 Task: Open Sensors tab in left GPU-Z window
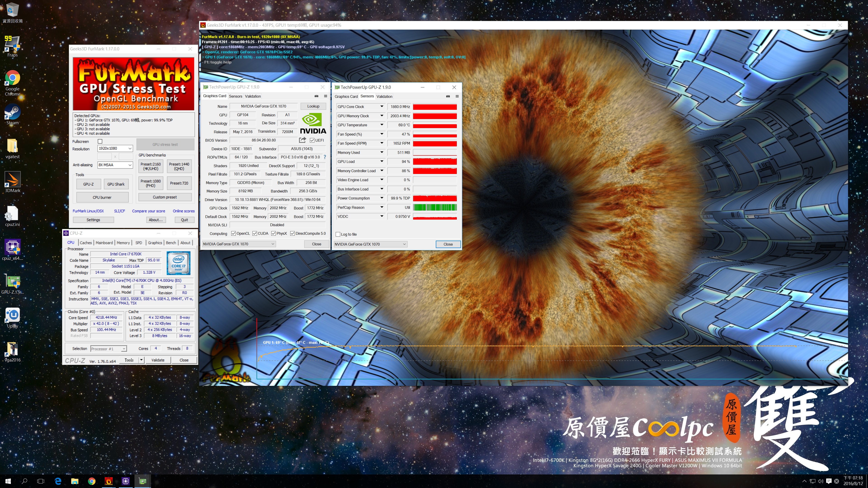pos(236,96)
